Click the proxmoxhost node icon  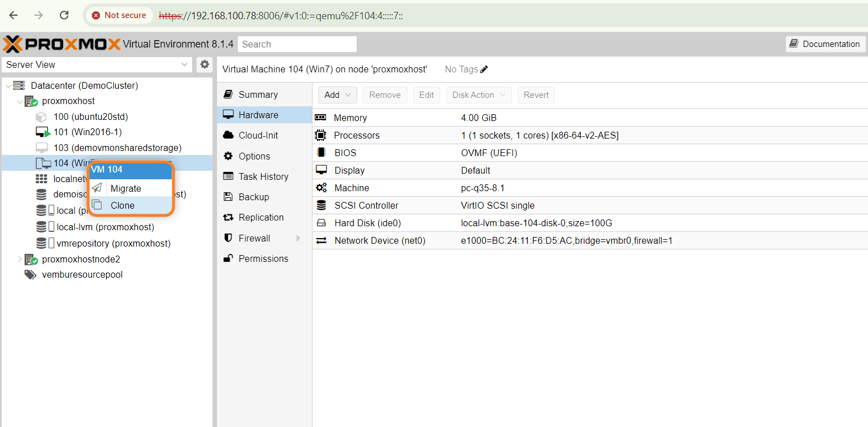click(31, 101)
